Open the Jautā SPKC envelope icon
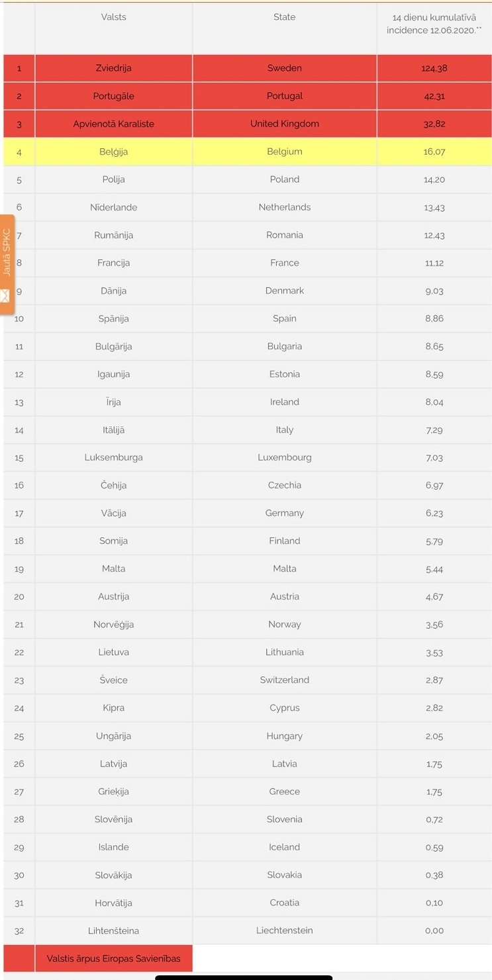This screenshot has height=980, width=492. pyautogui.click(x=5, y=296)
